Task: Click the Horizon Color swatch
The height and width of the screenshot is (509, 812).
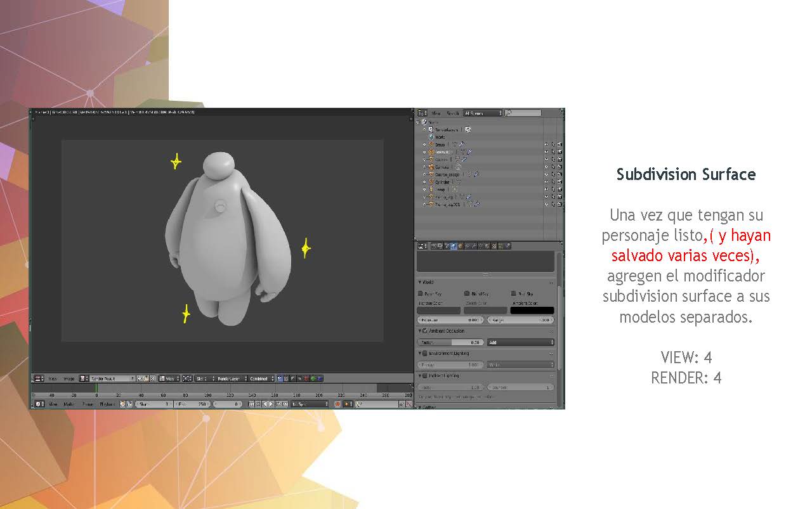Action: pyautogui.click(x=439, y=311)
